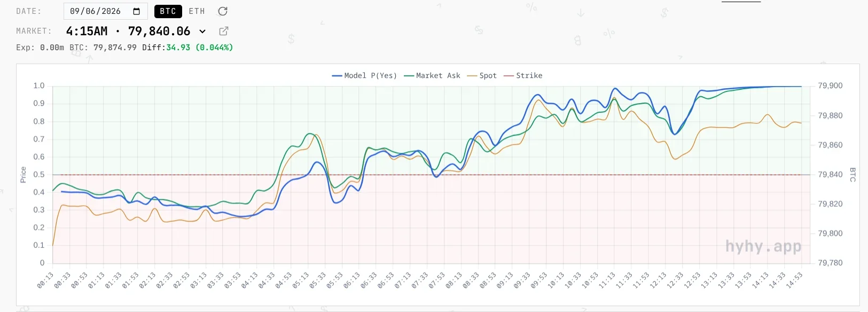This screenshot has height=312, width=868.
Task: Expand the market dropdown chevron
Action: [202, 31]
